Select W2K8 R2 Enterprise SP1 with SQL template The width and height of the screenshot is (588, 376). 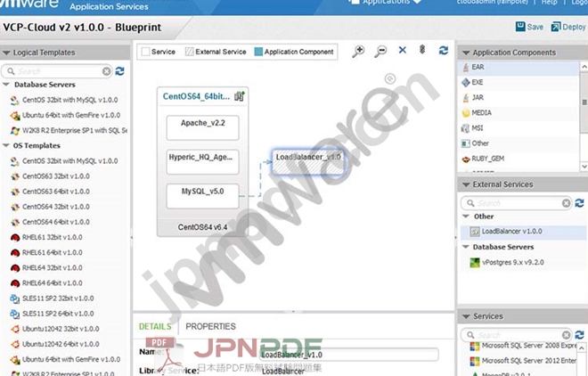pos(69,130)
